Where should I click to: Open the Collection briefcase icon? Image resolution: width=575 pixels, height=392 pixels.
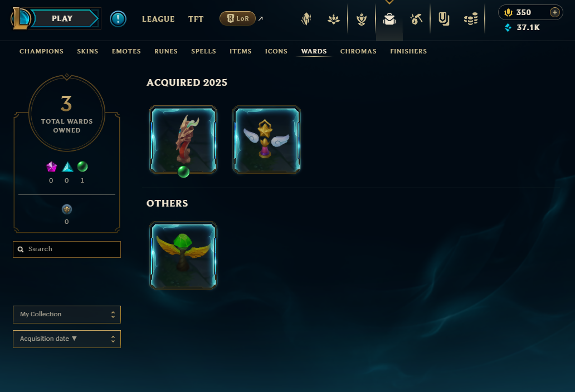(x=389, y=19)
